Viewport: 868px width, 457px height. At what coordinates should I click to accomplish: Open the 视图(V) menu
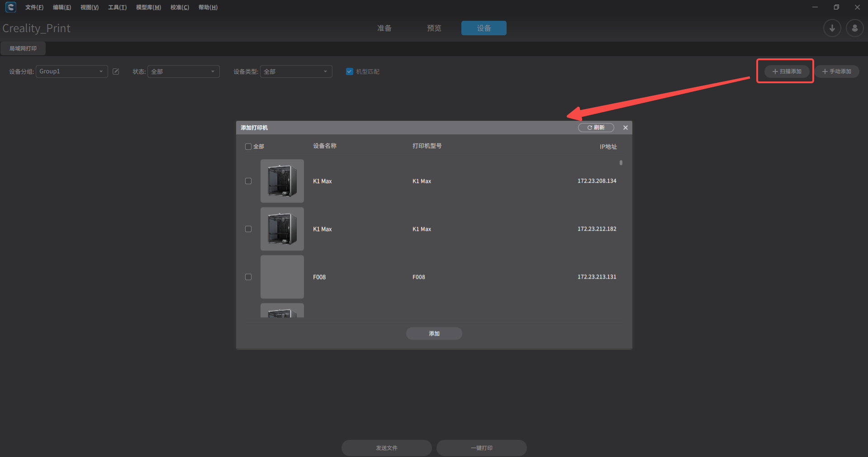(90, 7)
